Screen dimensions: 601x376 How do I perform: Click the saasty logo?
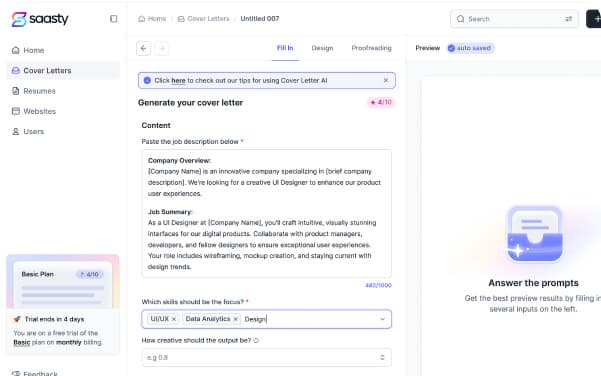[40, 19]
